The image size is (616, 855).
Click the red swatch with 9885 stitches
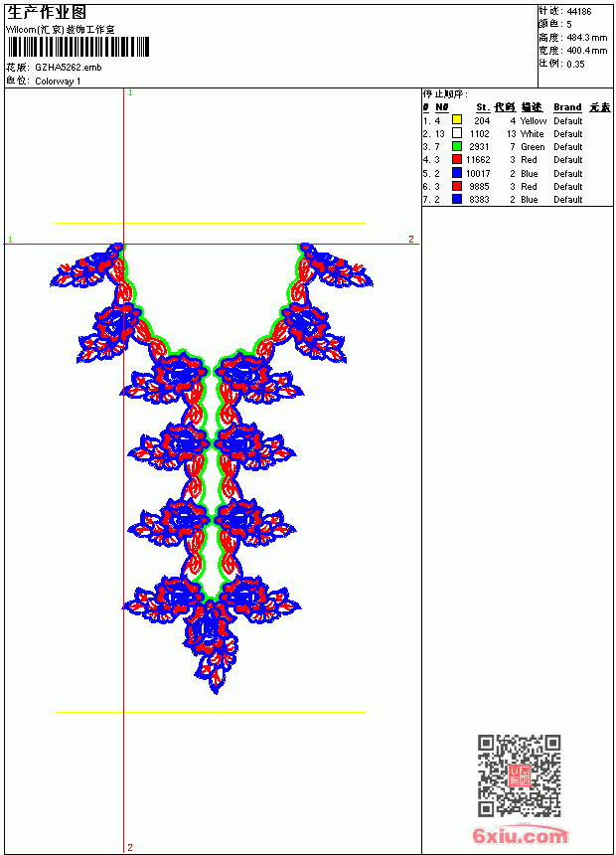click(x=457, y=186)
